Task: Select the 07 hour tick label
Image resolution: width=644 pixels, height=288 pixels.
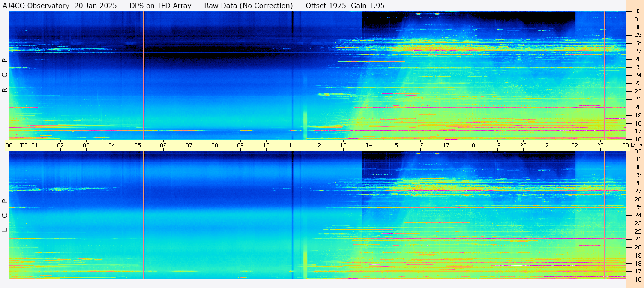Action: [x=189, y=145]
